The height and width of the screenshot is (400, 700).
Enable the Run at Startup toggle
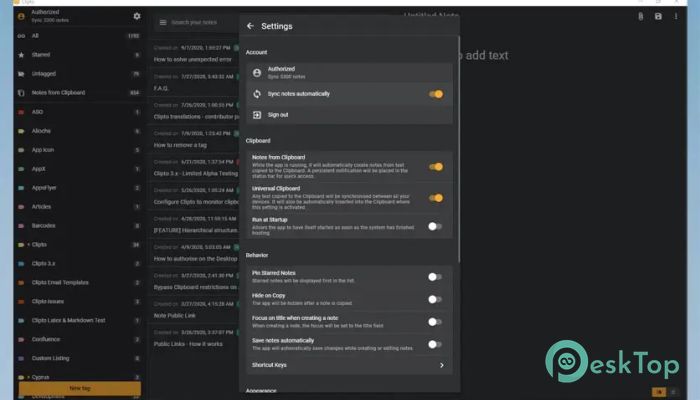click(435, 226)
